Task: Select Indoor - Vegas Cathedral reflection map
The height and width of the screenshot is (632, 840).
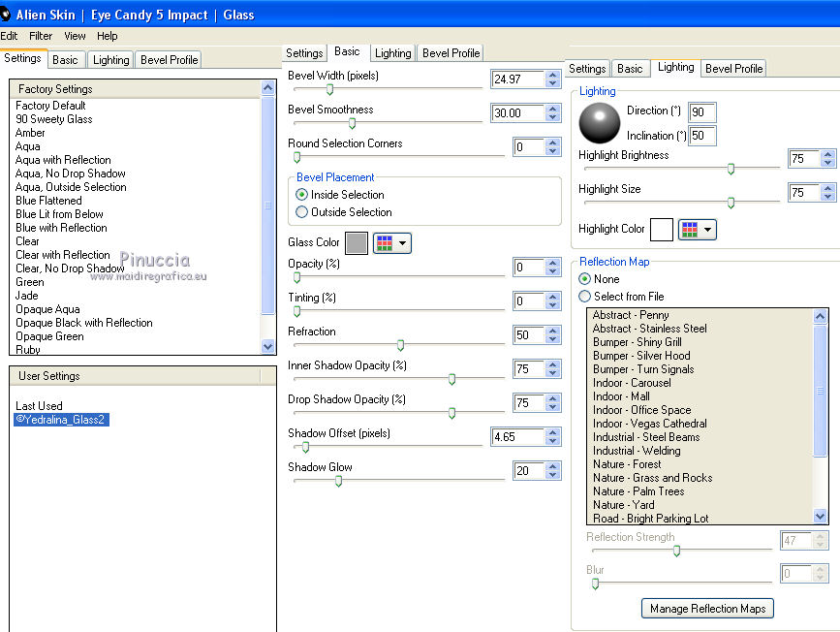Action: tap(650, 424)
